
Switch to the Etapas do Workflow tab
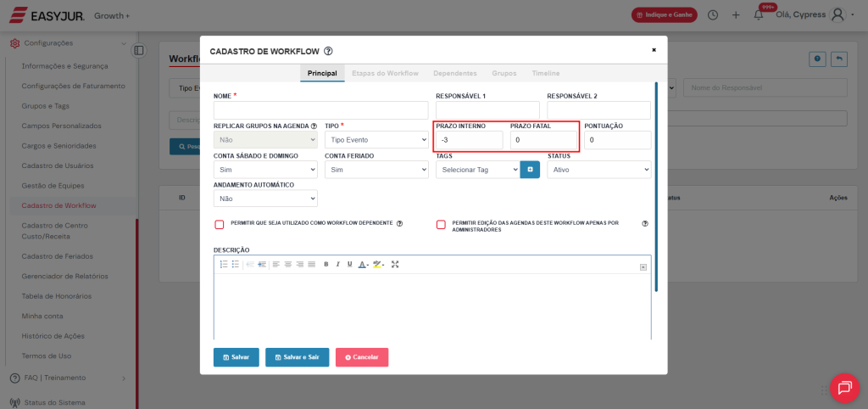[x=385, y=74]
